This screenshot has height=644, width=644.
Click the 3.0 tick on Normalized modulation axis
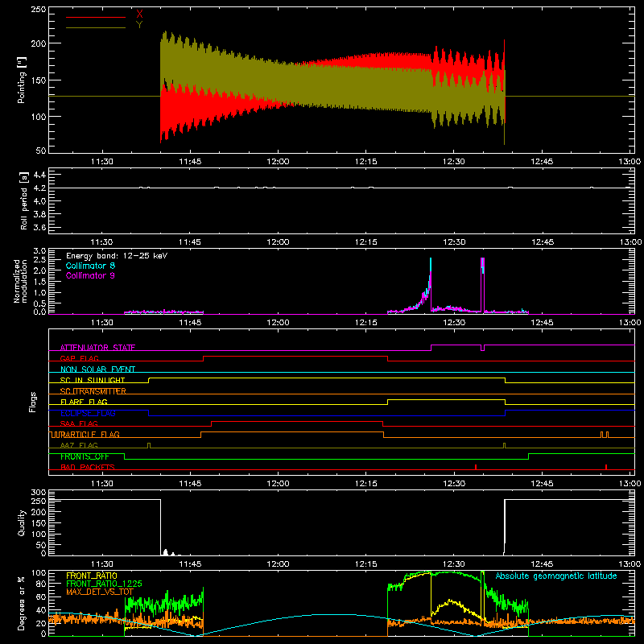click(39, 251)
